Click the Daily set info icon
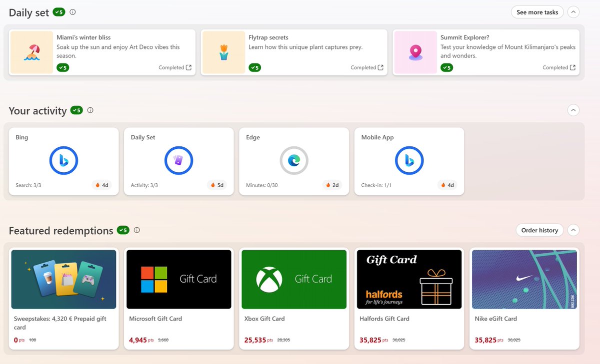This screenshot has width=600, height=364. click(72, 12)
